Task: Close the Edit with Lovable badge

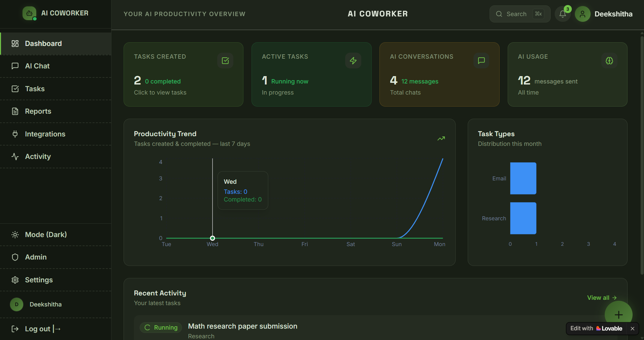Action: 633,329
